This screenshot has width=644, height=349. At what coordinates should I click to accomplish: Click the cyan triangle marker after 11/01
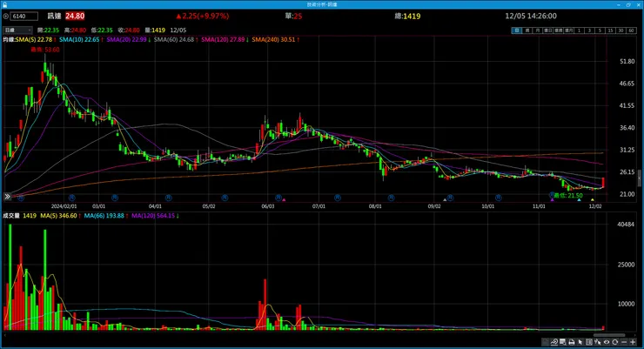579,200
